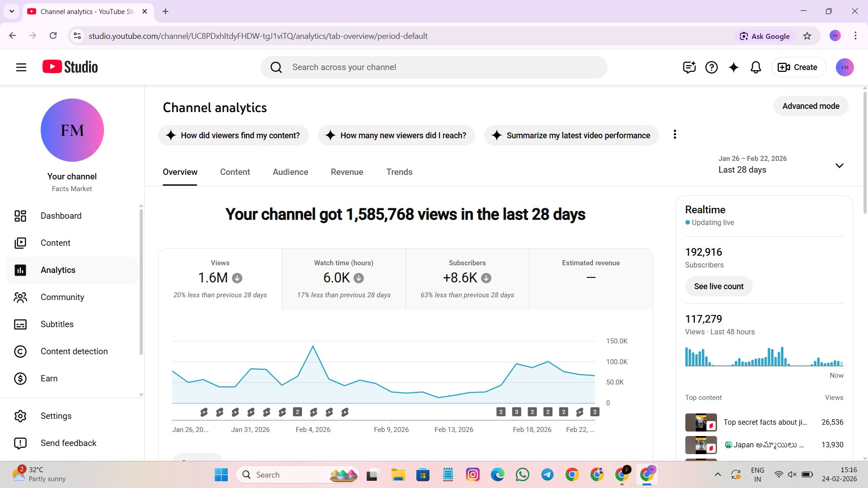
Task: Open three-dot menu beside suggestion chips
Action: pos(675,135)
